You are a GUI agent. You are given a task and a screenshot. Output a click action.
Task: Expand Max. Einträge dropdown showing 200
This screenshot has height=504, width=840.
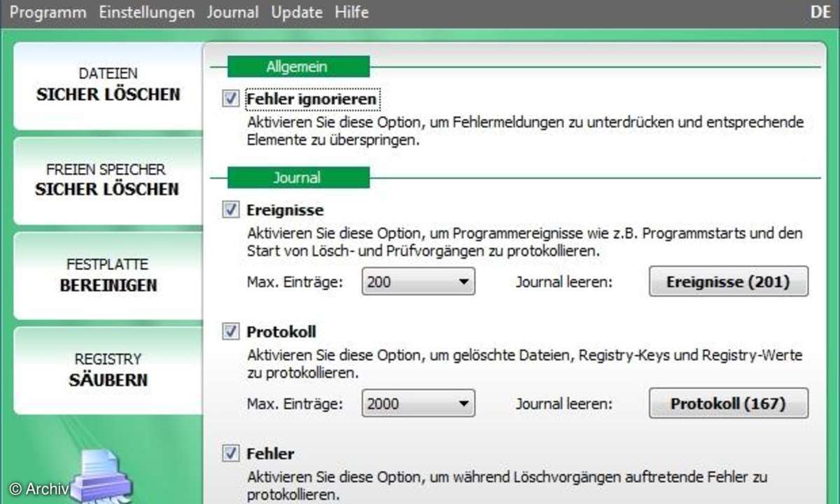[x=419, y=282]
